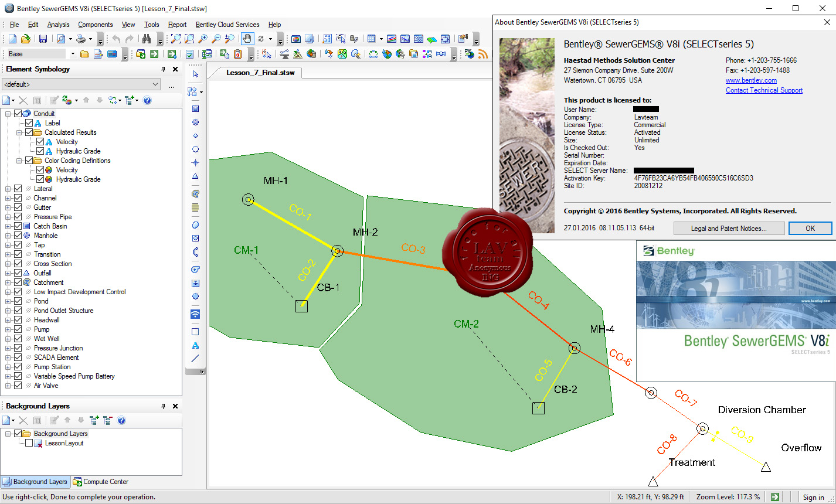Click the Undo arrow
This screenshot has width=836, height=504.
click(116, 39)
